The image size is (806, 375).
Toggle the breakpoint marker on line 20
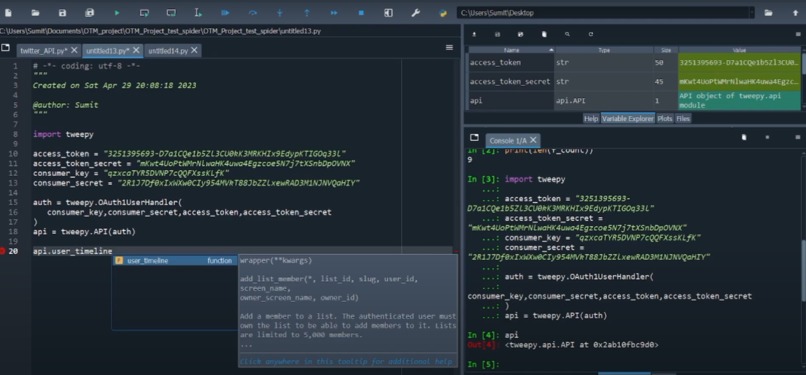[3, 251]
